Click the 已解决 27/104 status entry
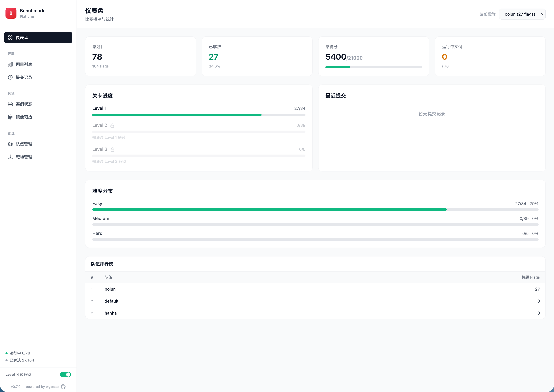The width and height of the screenshot is (554, 392). point(22,360)
